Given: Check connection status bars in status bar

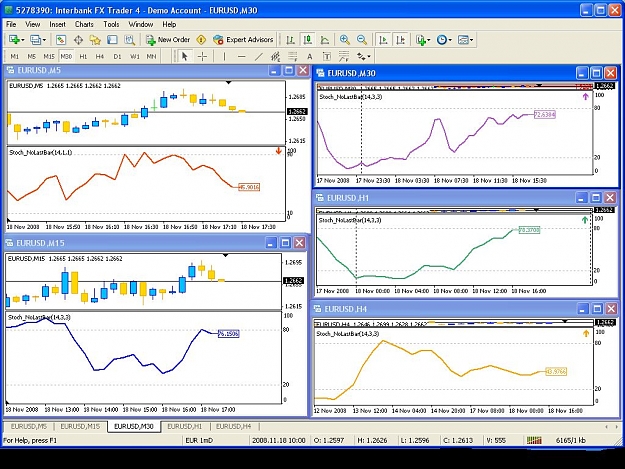Looking at the screenshot, I should pos(534,440).
